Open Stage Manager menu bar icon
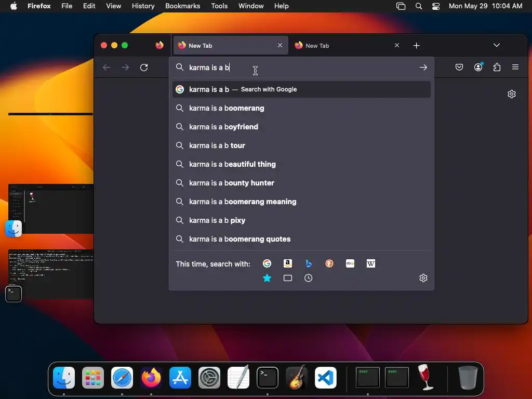The height and width of the screenshot is (399, 532). click(401, 6)
